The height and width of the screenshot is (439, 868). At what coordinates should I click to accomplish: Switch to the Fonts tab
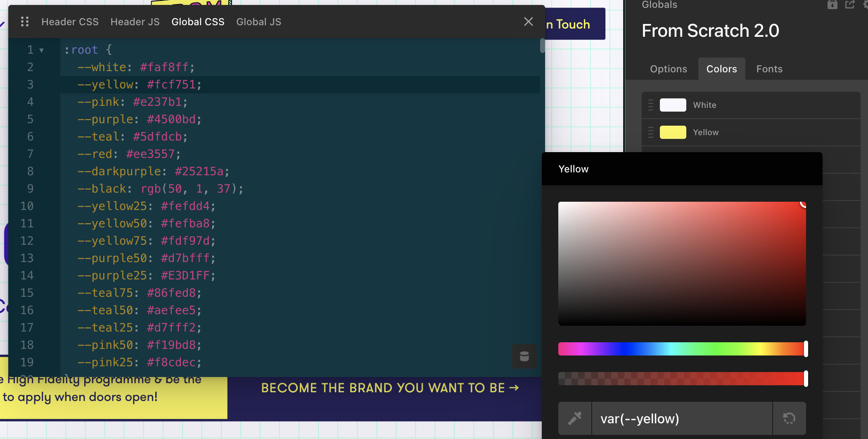[x=769, y=69]
